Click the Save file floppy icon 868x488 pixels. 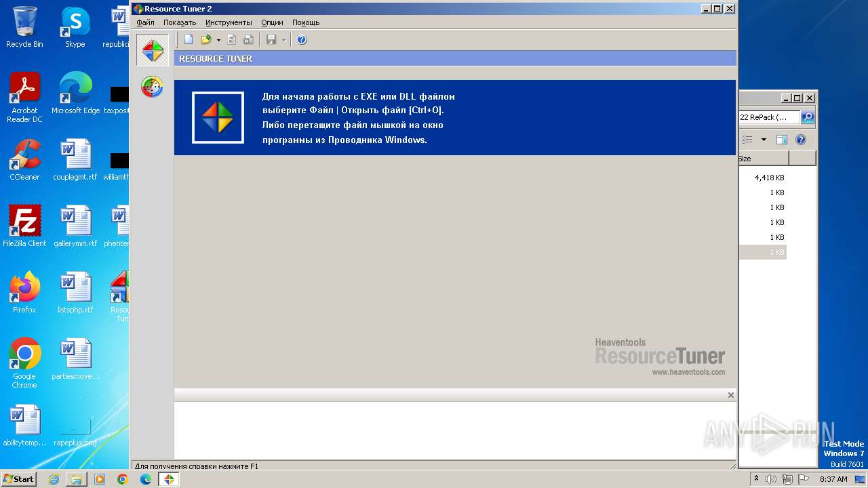(x=271, y=40)
